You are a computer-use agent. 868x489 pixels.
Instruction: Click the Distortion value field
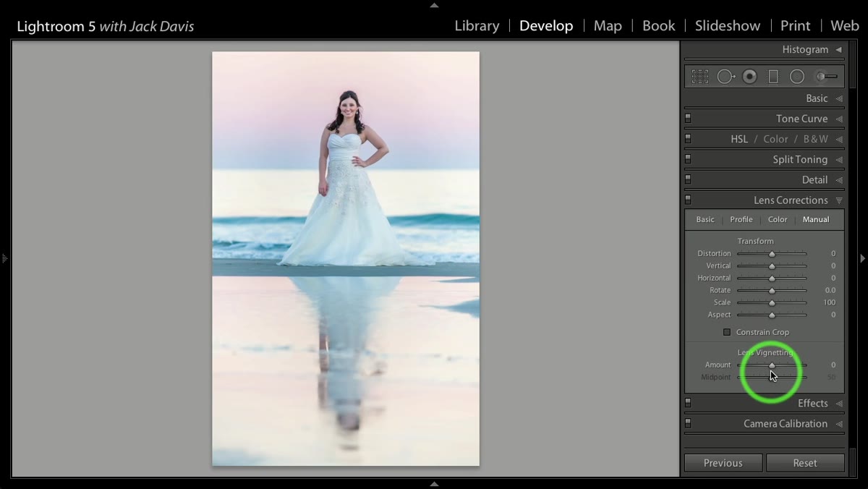coord(833,253)
